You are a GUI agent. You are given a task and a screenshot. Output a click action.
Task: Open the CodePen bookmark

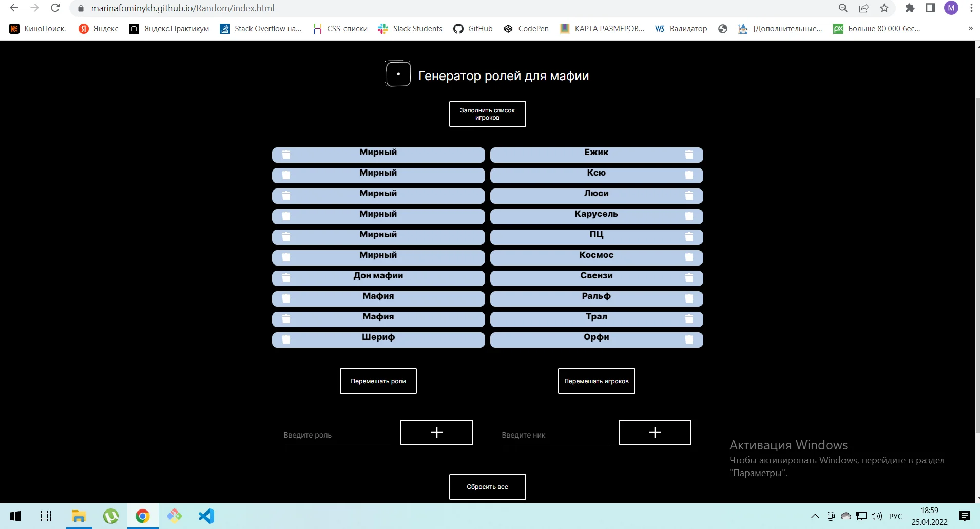click(526, 29)
